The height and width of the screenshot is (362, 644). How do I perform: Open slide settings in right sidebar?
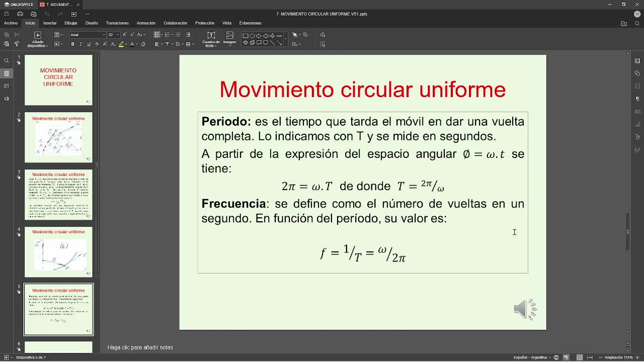(x=637, y=61)
